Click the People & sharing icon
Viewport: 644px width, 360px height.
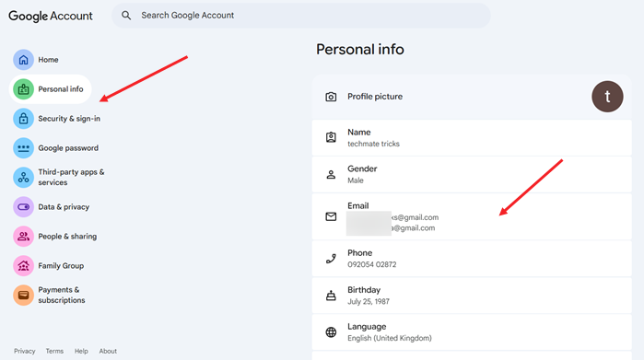[x=23, y=237]
